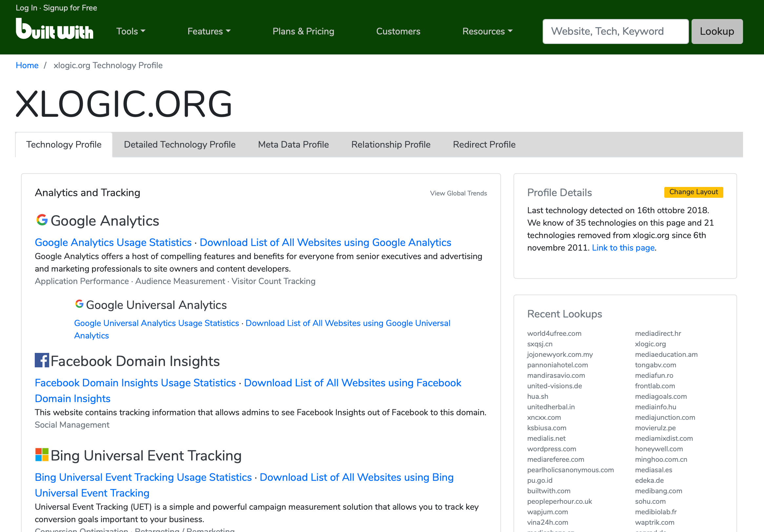Open recent lookup wordpress.com
This screenshot has height=532, width=764.
552,449
